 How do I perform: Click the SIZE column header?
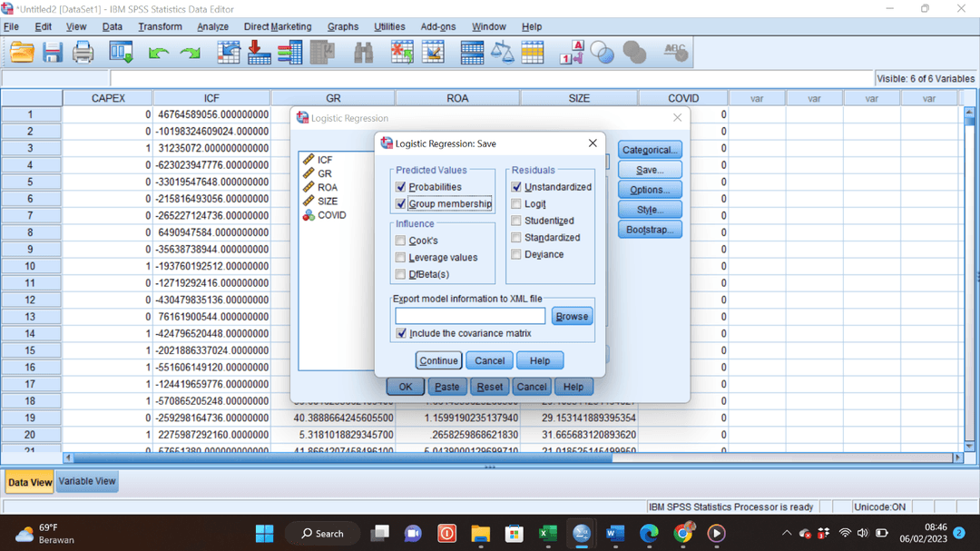[x=579, y=98]
